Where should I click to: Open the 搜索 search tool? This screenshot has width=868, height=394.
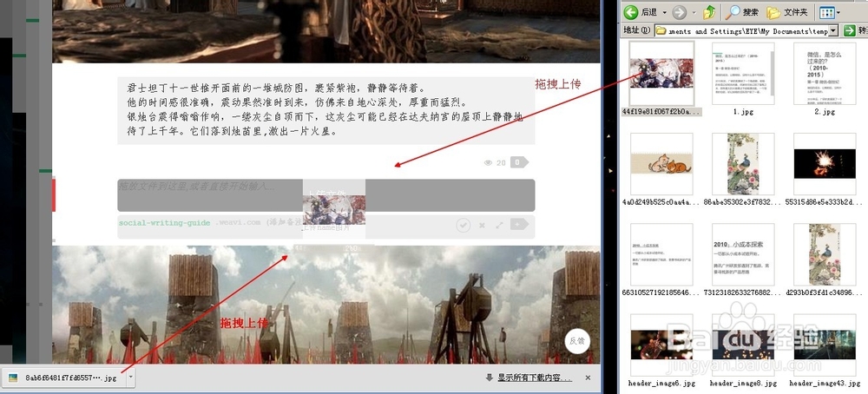click(x=743, y=12)
